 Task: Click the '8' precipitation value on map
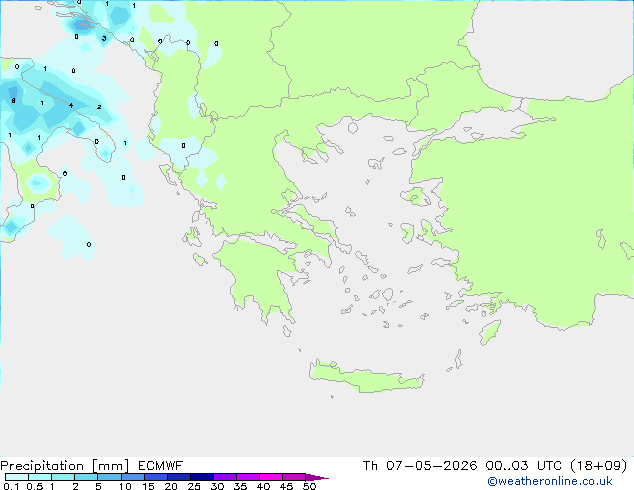click(13, 100)
